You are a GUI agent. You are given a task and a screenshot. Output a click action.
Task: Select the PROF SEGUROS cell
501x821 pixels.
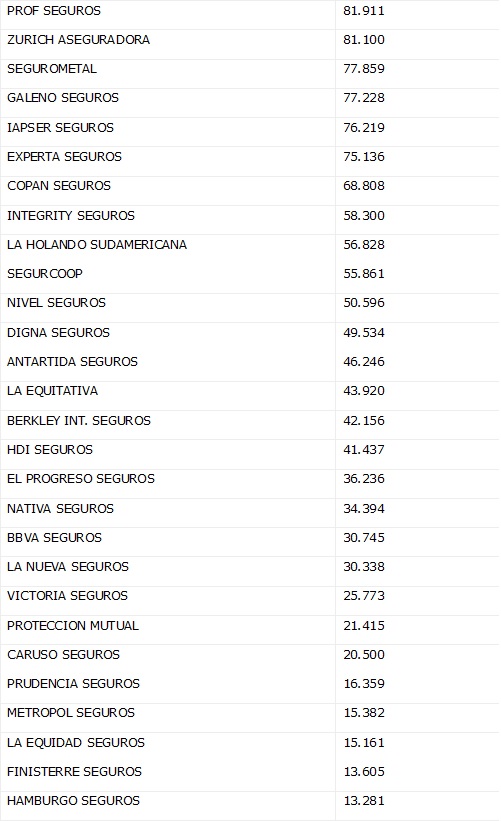[x=54, y=10]
